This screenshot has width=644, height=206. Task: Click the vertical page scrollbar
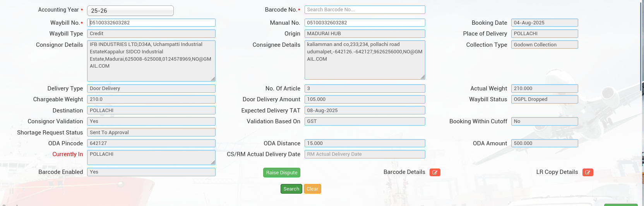pyautogui.click(x=641, y=46)
